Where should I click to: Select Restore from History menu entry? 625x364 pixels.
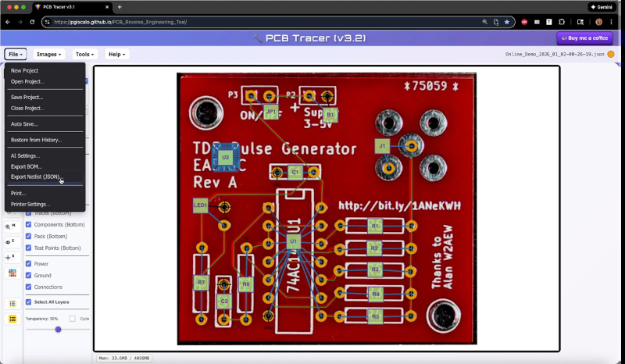tap(36, 140)
